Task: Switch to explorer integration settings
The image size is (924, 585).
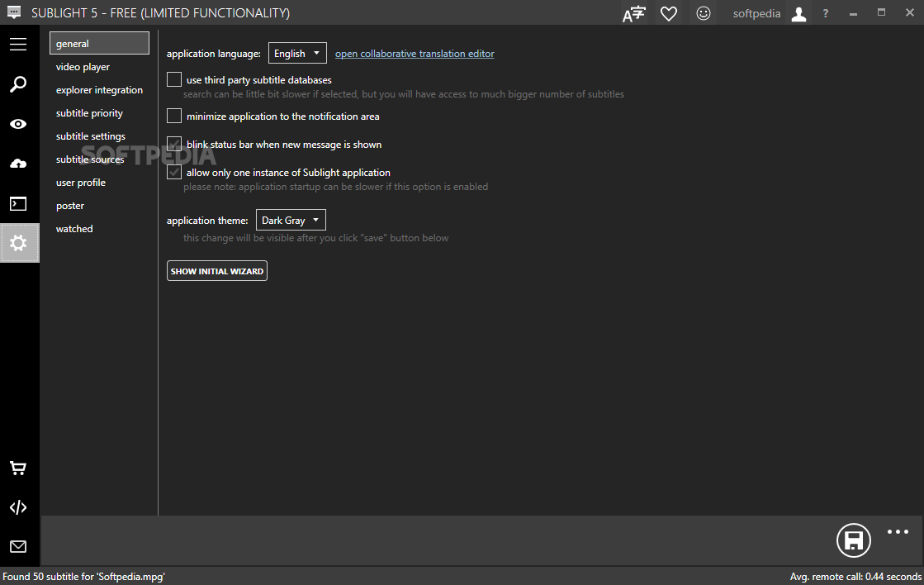Action: pos(100,89)
